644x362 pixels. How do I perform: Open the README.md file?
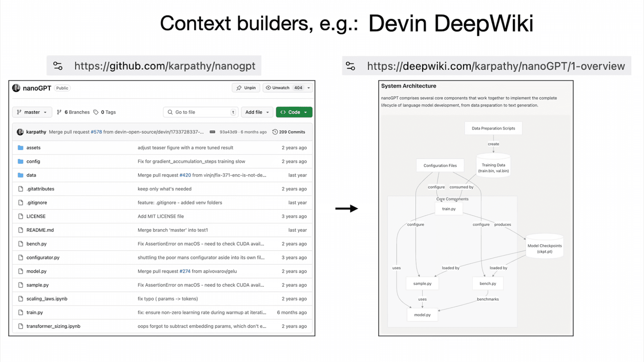coord(40,230)
